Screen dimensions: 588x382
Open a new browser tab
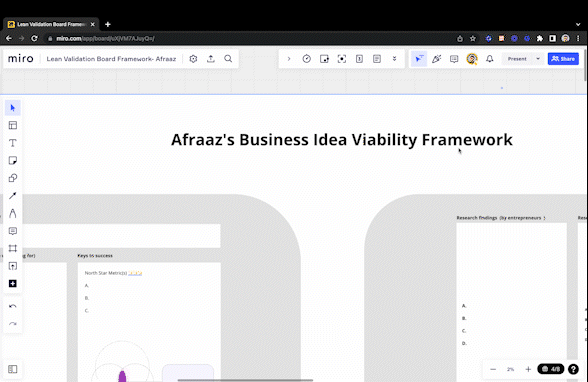[x=108, y=24]
